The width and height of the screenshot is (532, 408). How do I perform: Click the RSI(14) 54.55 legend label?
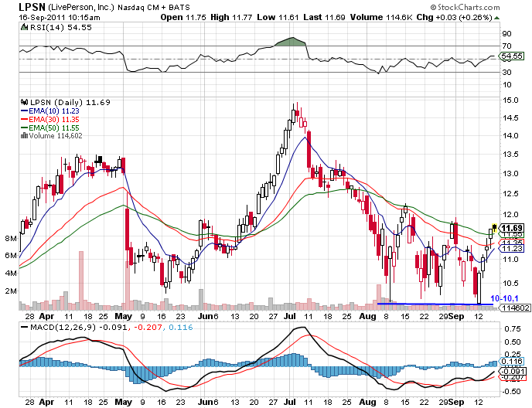(61, 27)
